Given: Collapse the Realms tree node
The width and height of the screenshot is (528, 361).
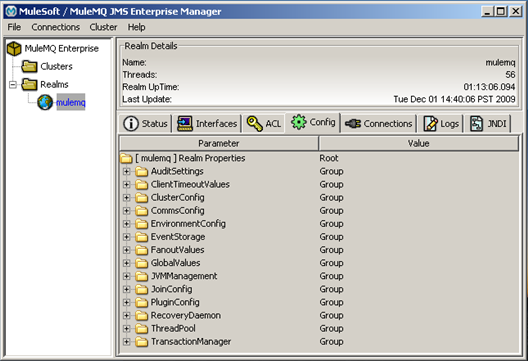Looking at the screenshot, I should click(13, 85).
